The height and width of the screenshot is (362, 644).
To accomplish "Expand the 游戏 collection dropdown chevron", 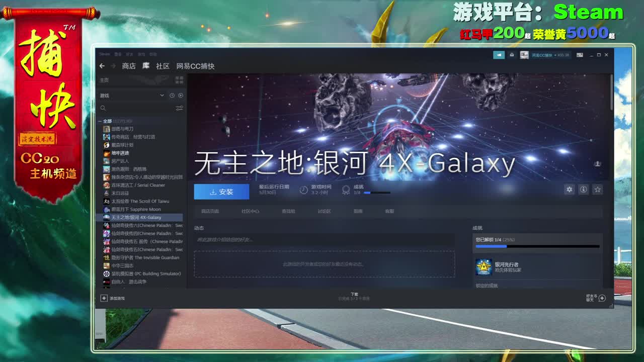I will [162, 95].
